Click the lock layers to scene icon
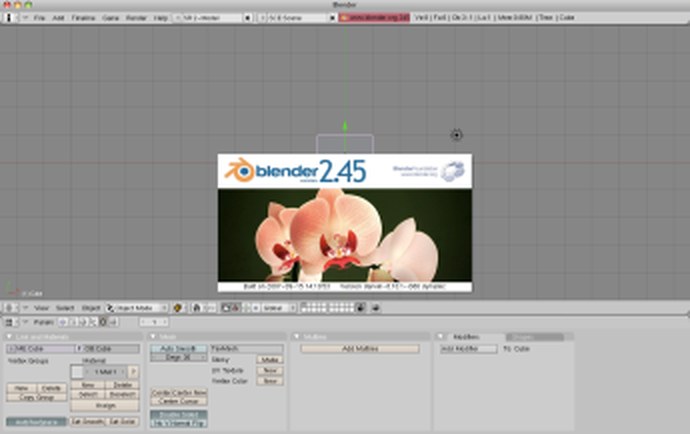This screenshot has height=434, width=690. (x=360, y=308)
